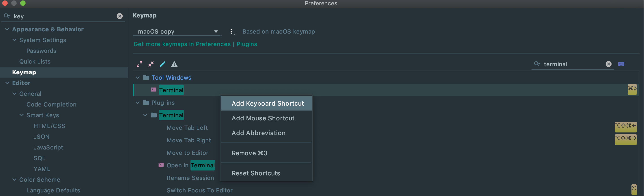644x196 pixels.
Task: Open the macOS copy keymap dropdown
Action: [177, 32]
